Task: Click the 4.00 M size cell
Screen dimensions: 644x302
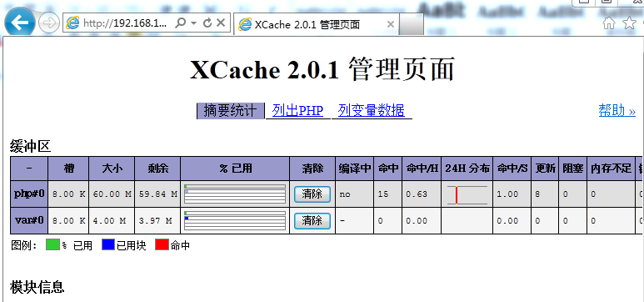Action: [112, 220]
